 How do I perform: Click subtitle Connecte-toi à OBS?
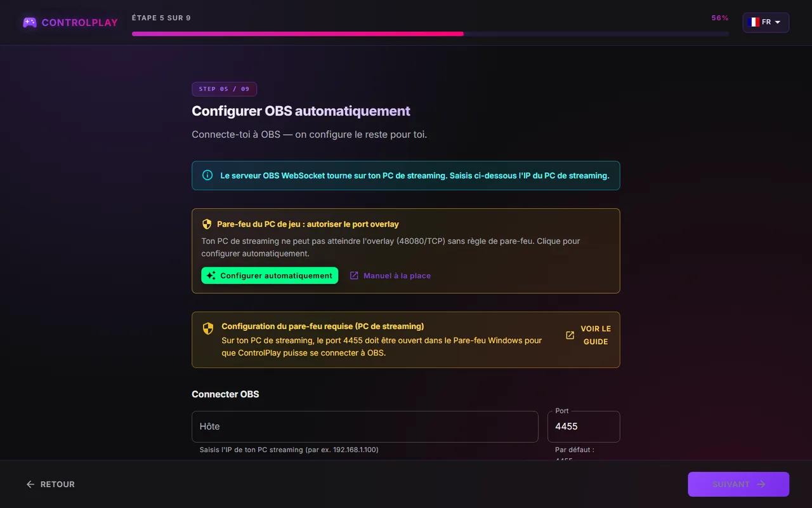click(310, 135)
